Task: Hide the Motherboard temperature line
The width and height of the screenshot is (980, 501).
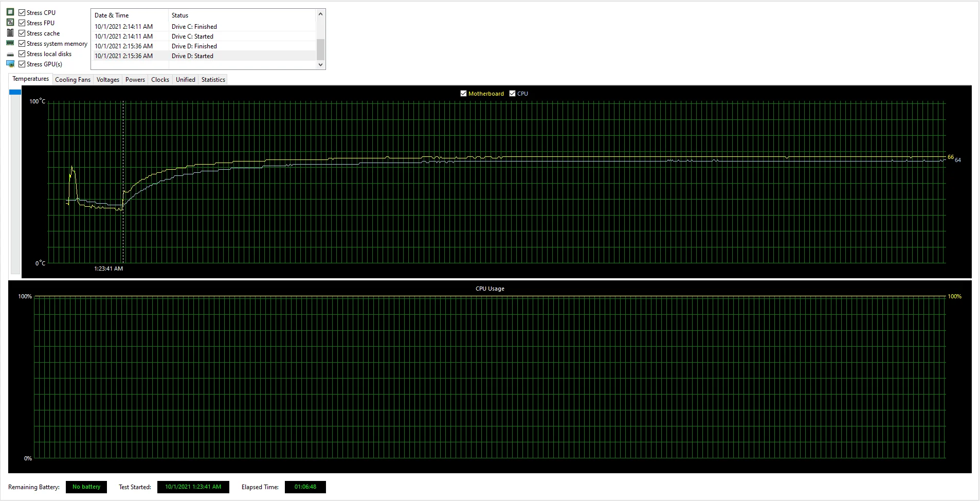Action: pyautogui.click(x=463, y=93)
